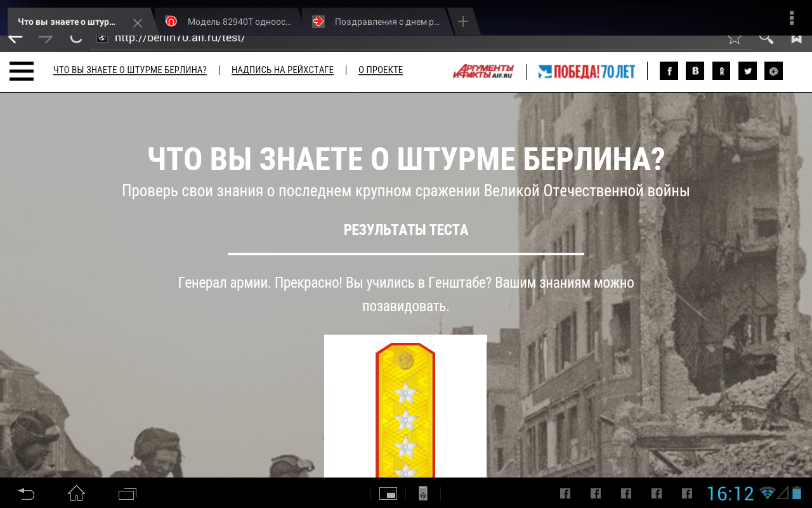
Task: Go forward in browser
Action: [x=46, y=37]
